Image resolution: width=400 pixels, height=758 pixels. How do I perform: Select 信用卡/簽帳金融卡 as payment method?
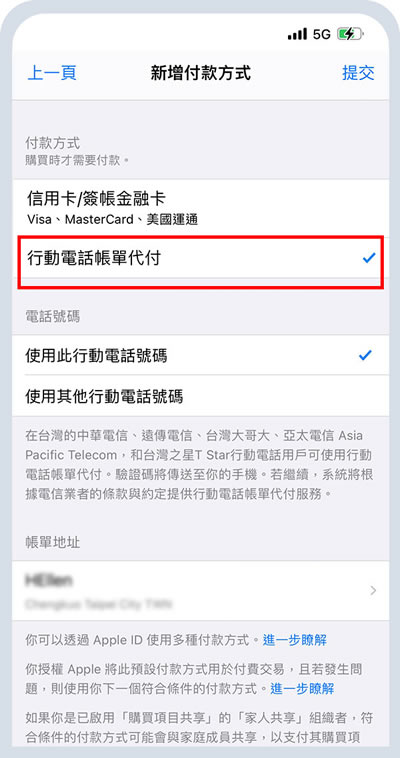200,207
